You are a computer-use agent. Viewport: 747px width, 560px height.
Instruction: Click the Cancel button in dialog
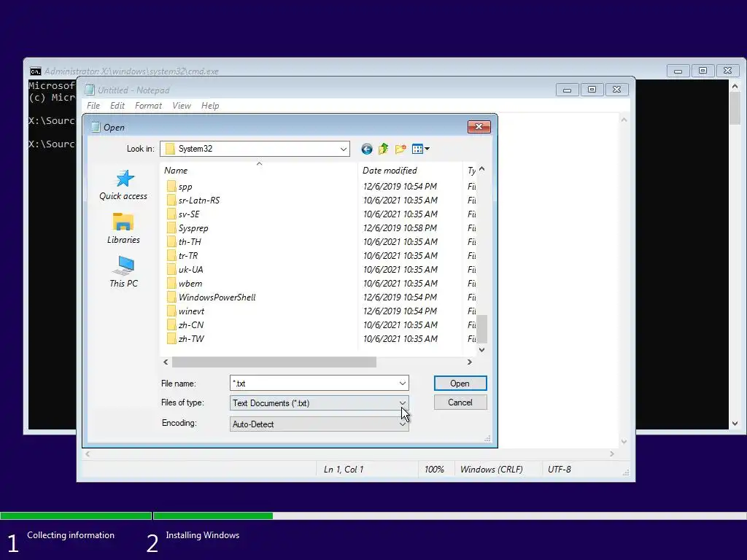click(460, 402)
